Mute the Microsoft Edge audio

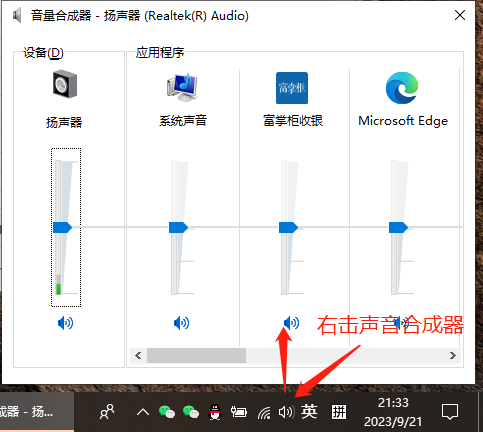click(x=401, y=323)
